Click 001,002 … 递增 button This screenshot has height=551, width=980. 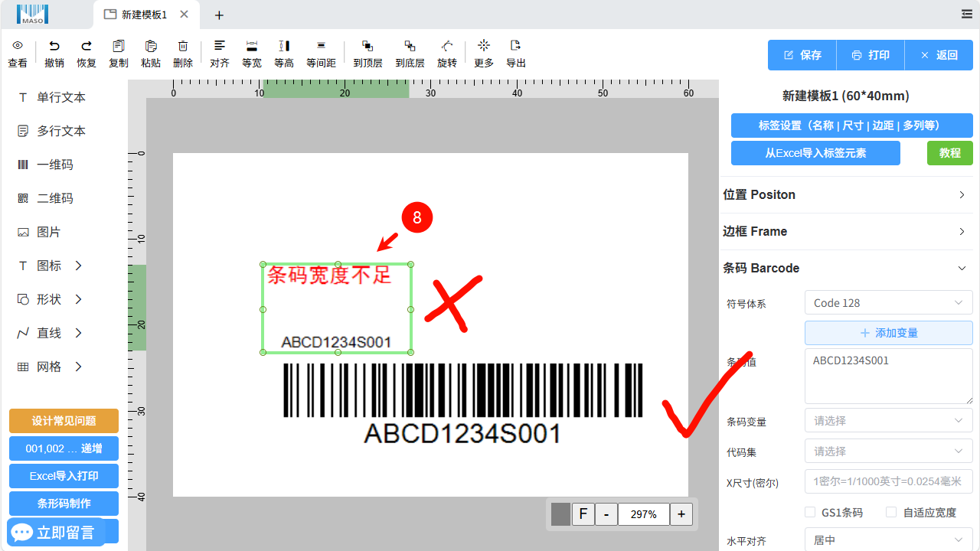point(64,448)
